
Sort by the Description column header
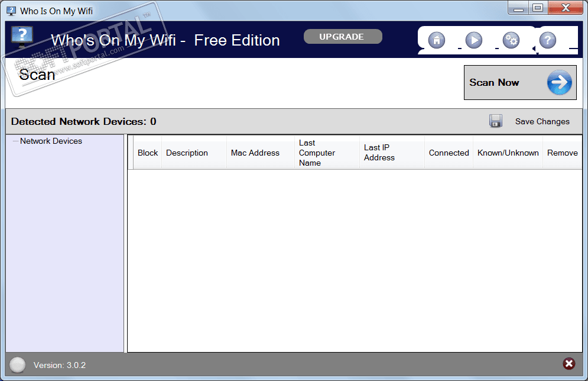coord(194,153)
